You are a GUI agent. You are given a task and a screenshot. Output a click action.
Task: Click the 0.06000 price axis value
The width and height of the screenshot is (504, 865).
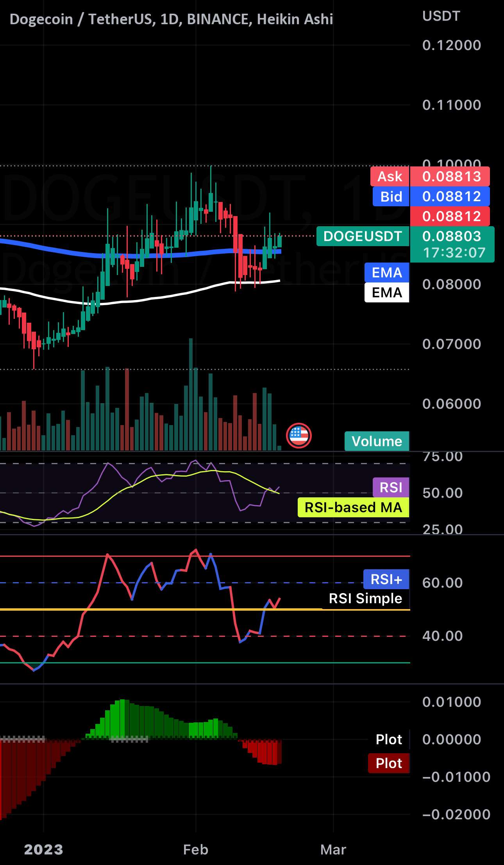click(452, 404)
